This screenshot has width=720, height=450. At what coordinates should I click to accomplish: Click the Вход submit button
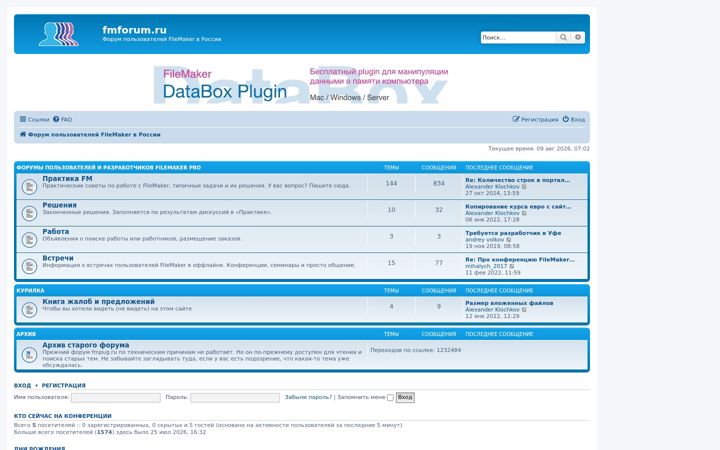tap(405, 397)
